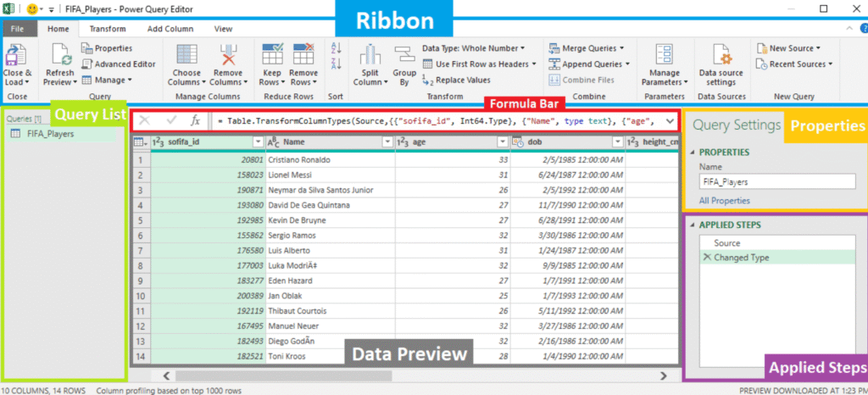Click the ABC type icon of the Name column
The width and height of the screenshot is (868, 395).
pyautogui.click(x=274, y=142)
